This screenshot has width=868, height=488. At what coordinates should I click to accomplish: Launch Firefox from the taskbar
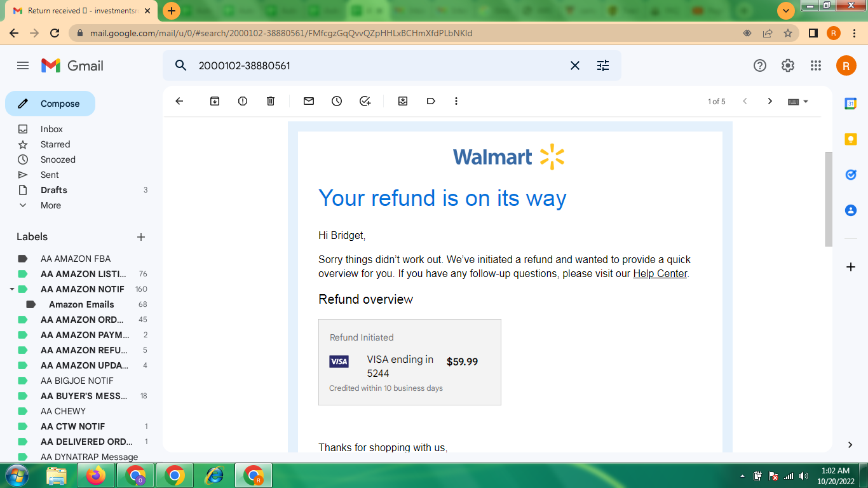(x=96, y=475)
